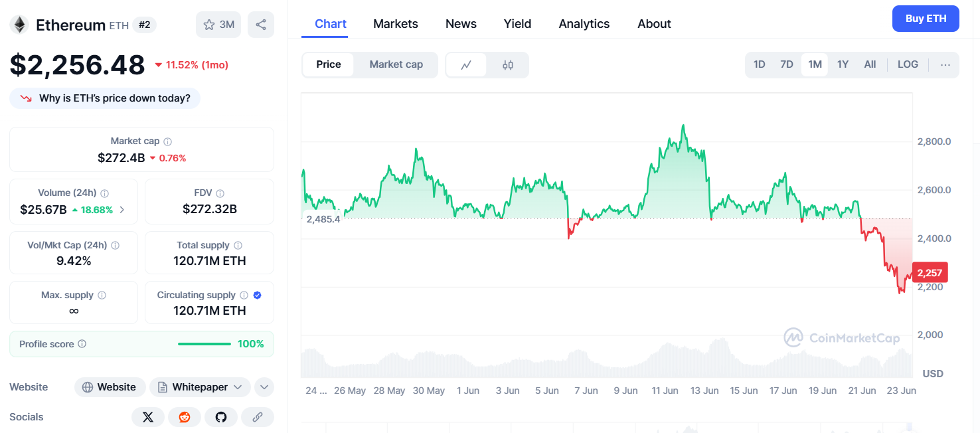Click 'Why is ETH's price down today?'

pyautogui.click(x=105, y=98)
